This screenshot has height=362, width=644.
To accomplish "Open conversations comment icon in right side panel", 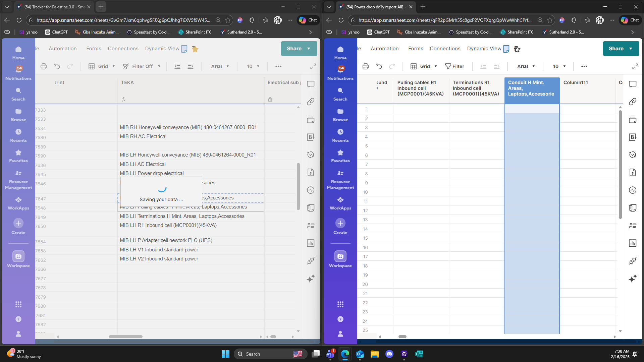I will pyautogui.click(x=633, y=84).
